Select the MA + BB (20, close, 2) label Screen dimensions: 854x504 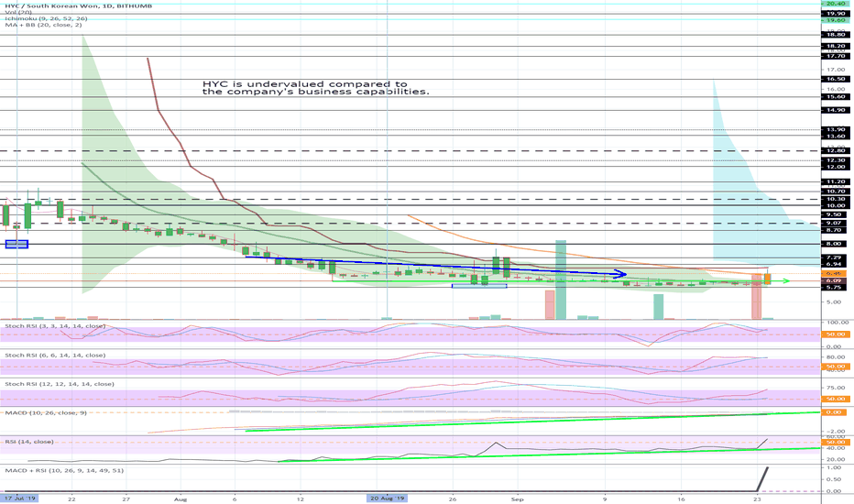pos(44,25)
